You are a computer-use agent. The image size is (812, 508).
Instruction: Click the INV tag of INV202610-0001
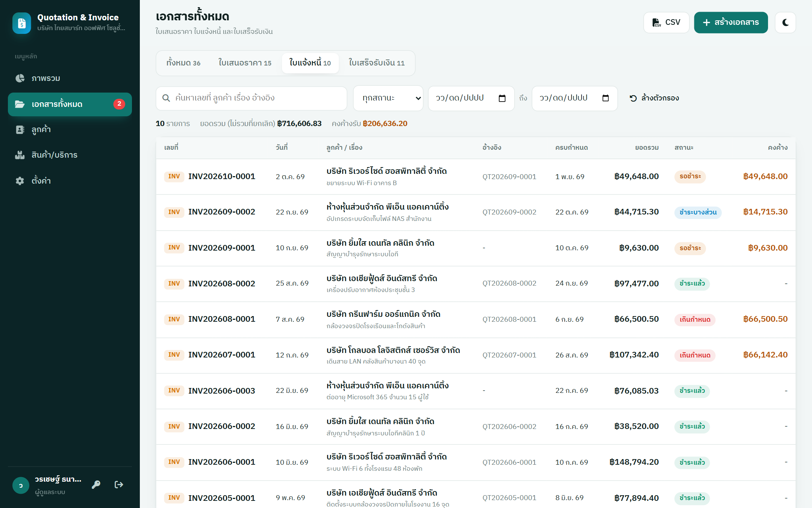(174, 176)
